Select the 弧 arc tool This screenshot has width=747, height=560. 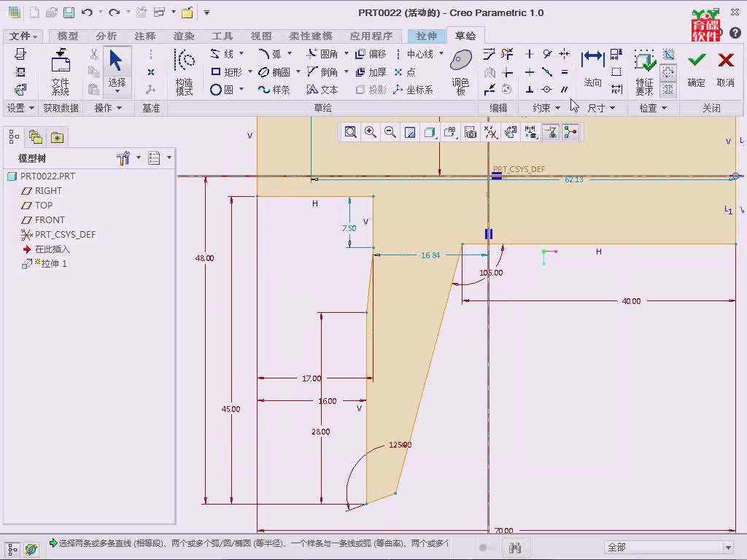270,54
